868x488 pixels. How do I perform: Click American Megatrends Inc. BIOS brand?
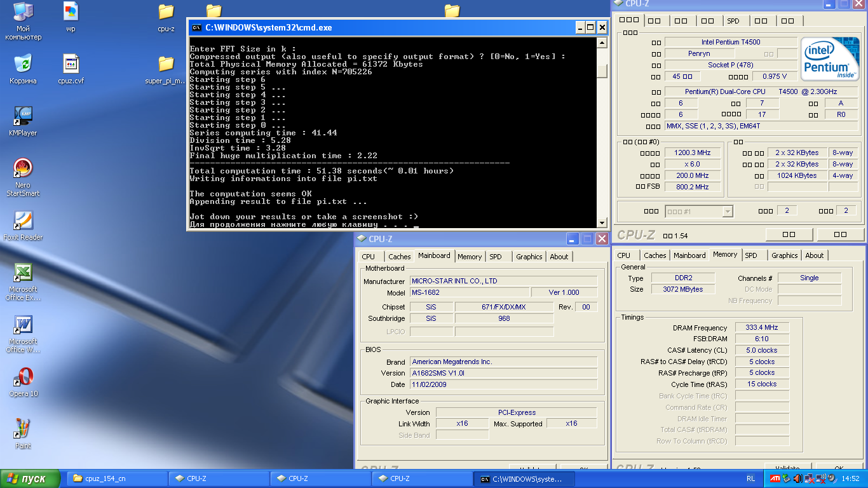(503, 362)
